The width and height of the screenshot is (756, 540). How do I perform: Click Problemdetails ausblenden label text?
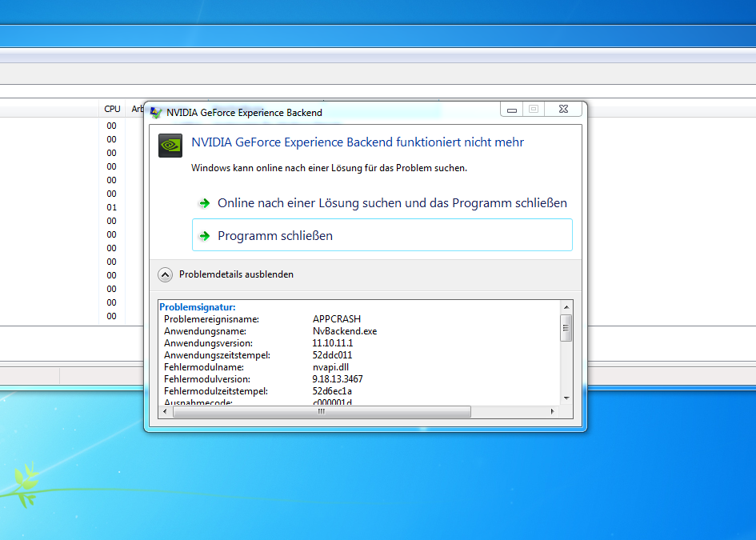click(x=236, y=274)
